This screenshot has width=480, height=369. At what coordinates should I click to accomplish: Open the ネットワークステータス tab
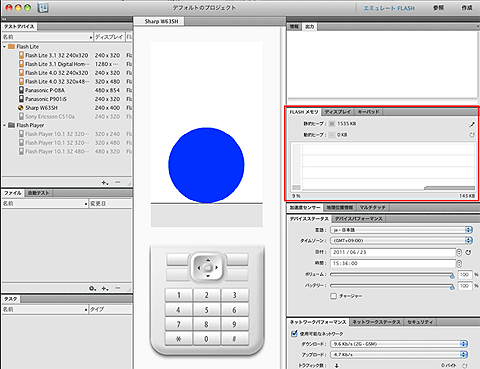click(376, 322)
